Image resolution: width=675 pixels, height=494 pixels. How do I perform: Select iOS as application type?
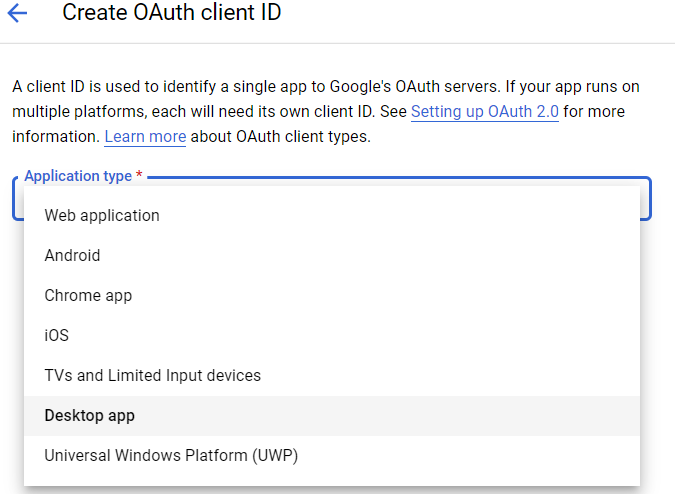pyautogui.click(x=332, y=336)
